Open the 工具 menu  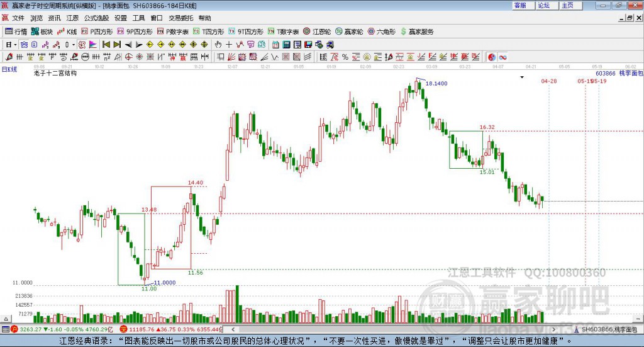139,18
